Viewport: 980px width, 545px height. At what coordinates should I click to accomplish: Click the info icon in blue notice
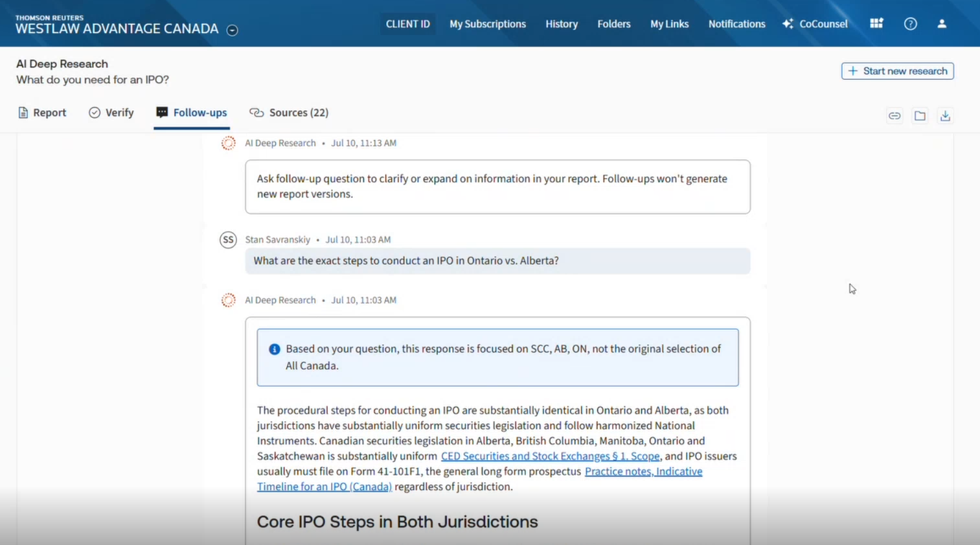pos(275,349)
